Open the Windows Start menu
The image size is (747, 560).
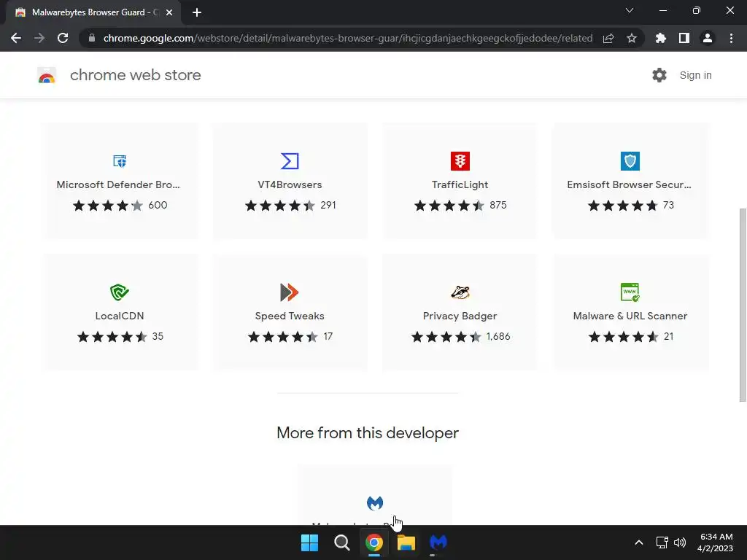click(309, 542)
